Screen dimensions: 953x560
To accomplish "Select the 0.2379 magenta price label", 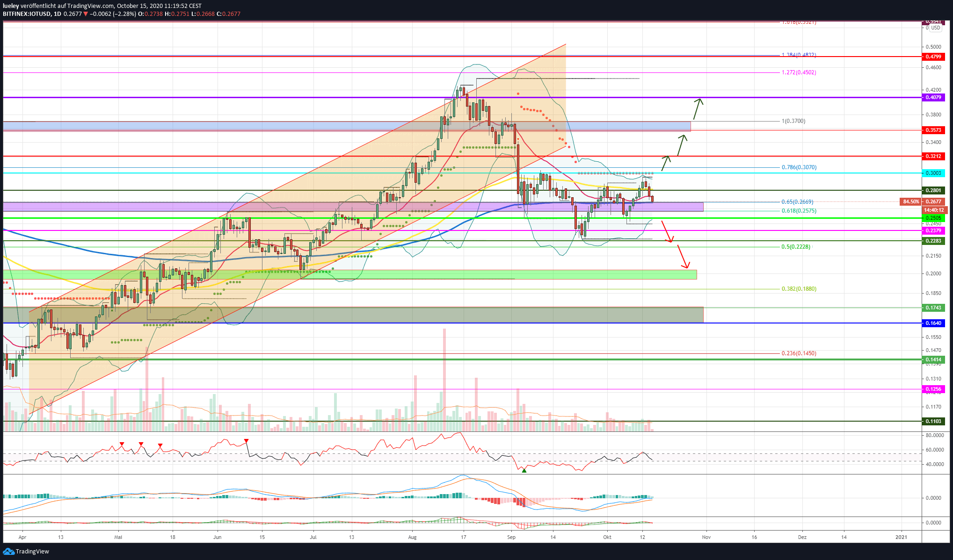I will (x=933, y=230).
